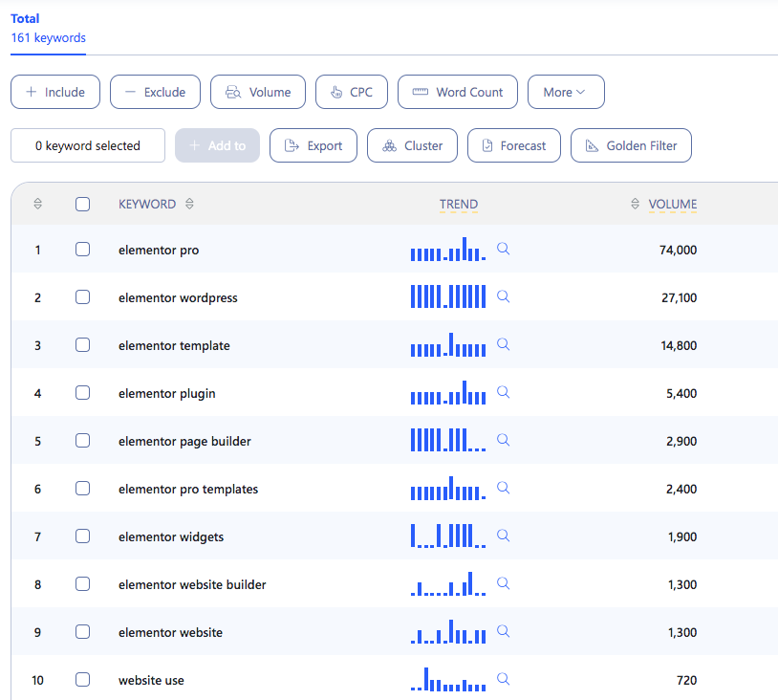The width and height of the screenshot is (778, 700).
Task: Select the elementor pro keyword checkbox
Action: coord(83,250)
